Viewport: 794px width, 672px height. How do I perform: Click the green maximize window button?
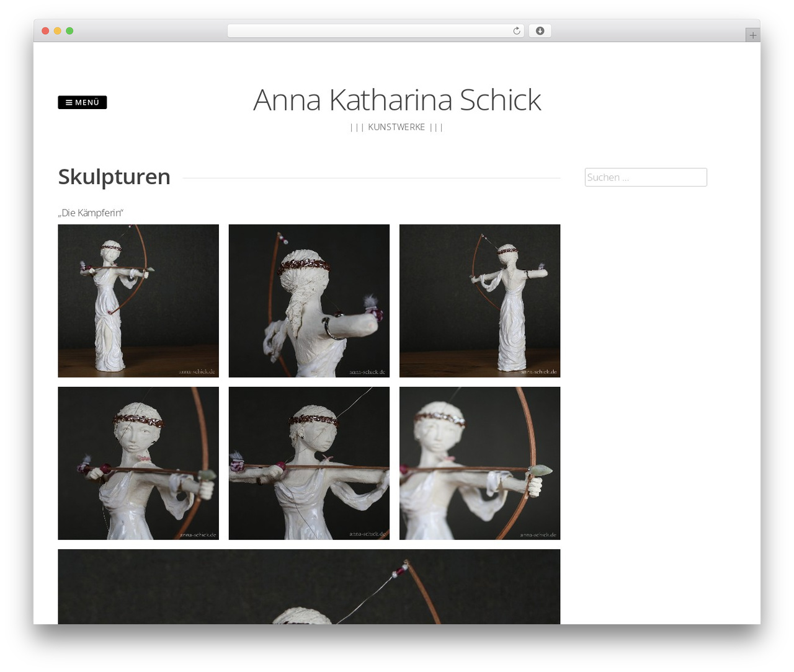69,31
